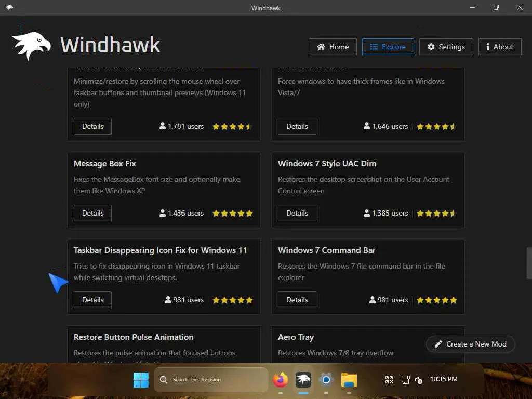This screenshot has height=399, width=532.
Task: Open Details for Windows 7 Style UAC Dim
Action: (x=297, y=213)
